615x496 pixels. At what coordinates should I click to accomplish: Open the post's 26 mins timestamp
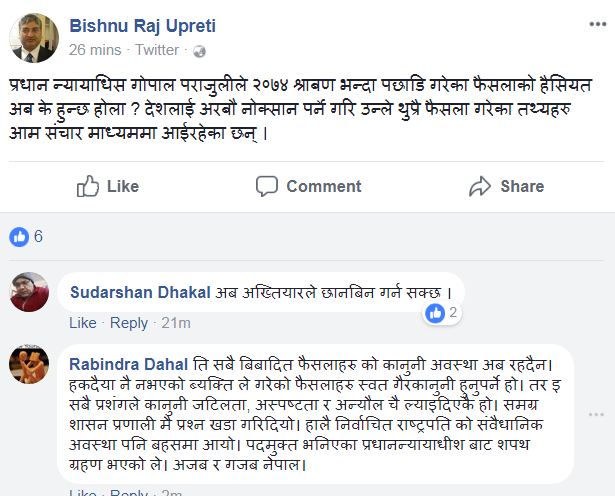pyautogui.click(x=95, y=50)
